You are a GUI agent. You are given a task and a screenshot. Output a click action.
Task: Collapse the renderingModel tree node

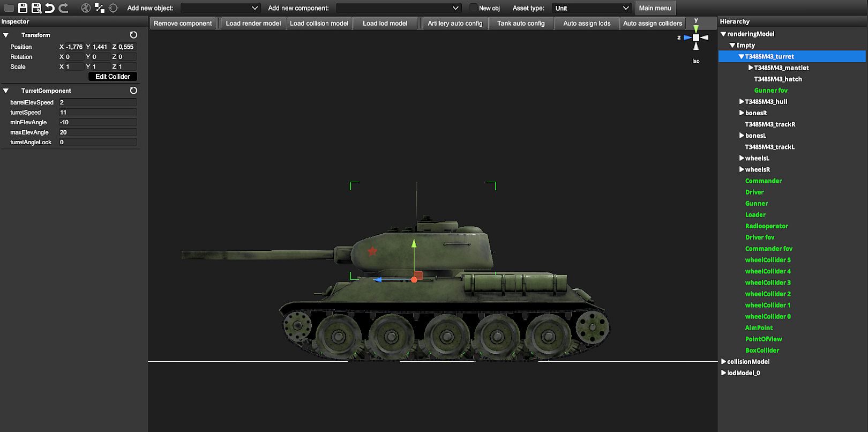pyautogui.click(x=723, y=34)
